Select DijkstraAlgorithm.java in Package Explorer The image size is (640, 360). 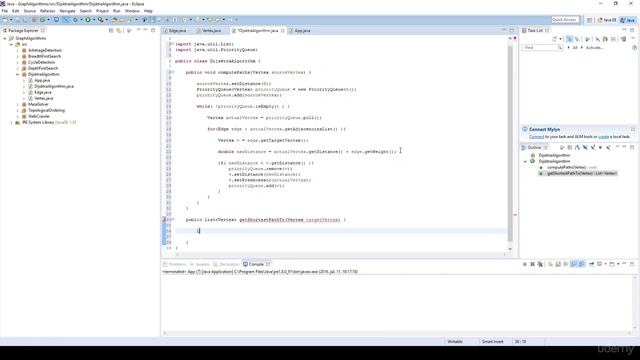54,87
